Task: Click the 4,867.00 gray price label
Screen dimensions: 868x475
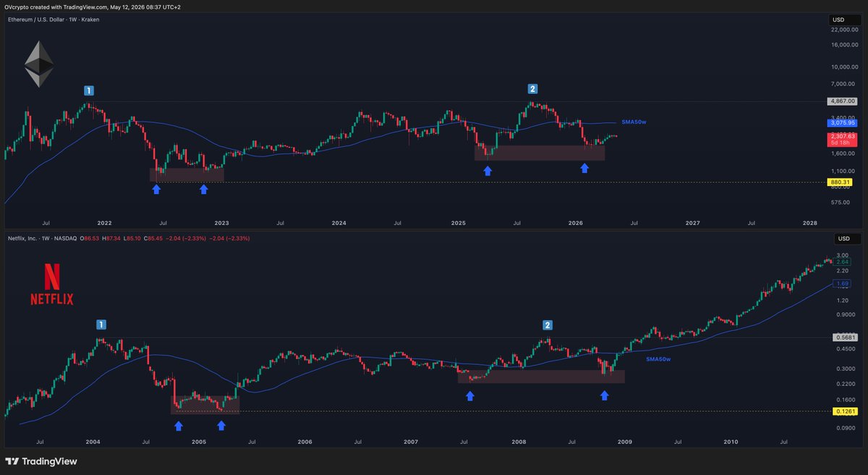Action: click(x=843, y=102)
